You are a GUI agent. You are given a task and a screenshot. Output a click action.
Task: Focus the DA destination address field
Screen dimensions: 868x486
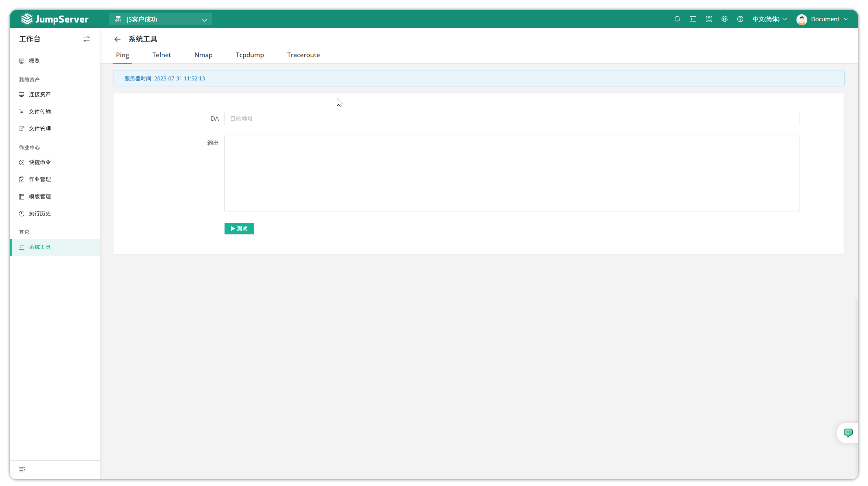tap(511, 118)
